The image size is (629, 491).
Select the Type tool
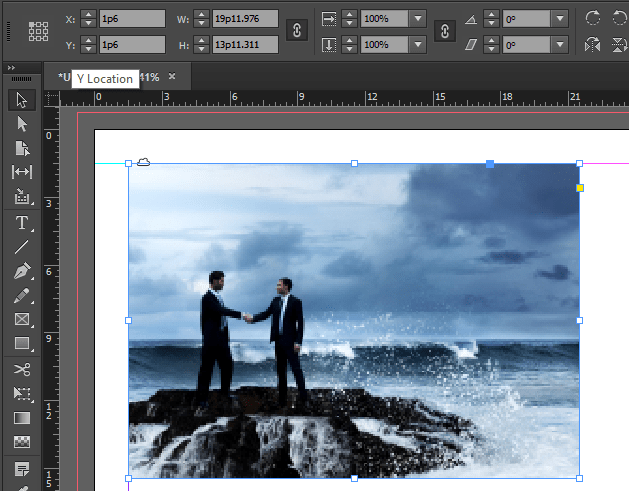click(x=22, y=223)
